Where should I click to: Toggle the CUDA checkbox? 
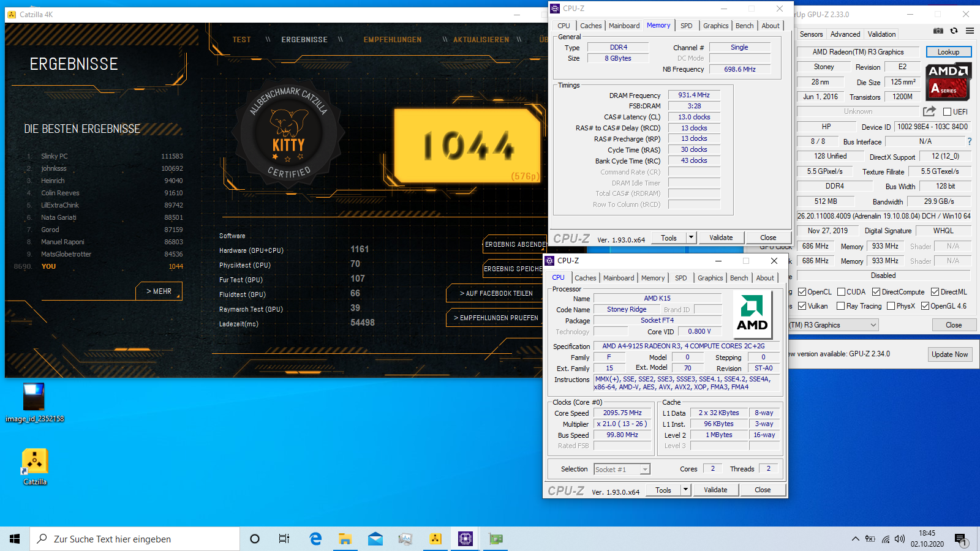(x=842, y=292)
